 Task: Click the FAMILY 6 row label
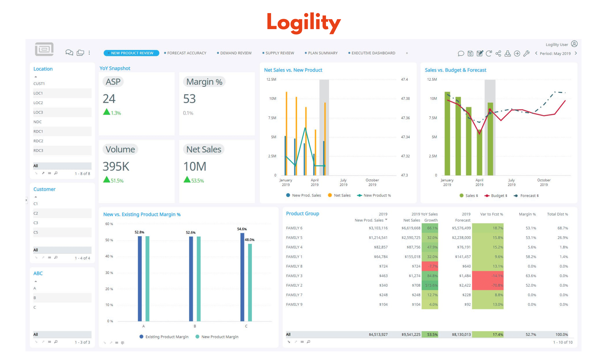click(x=294, y=228)
